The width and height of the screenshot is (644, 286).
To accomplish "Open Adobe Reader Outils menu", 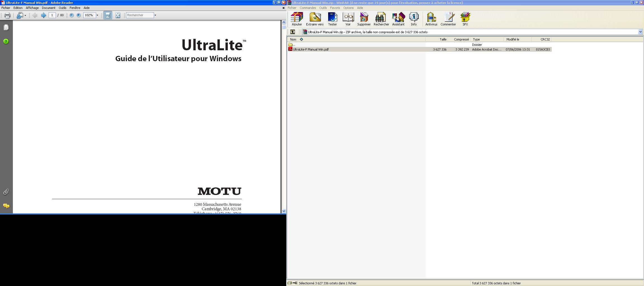I will pyautogui.click(x=62, y=8).
